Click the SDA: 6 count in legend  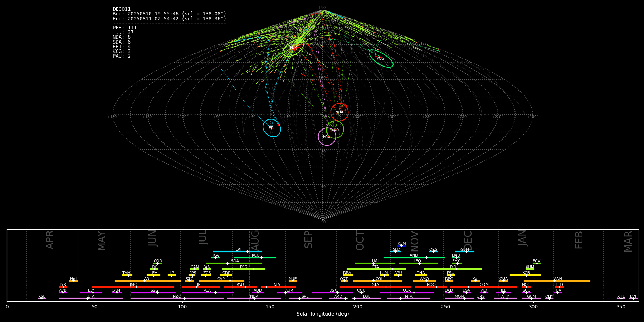[x=122, y=42]
